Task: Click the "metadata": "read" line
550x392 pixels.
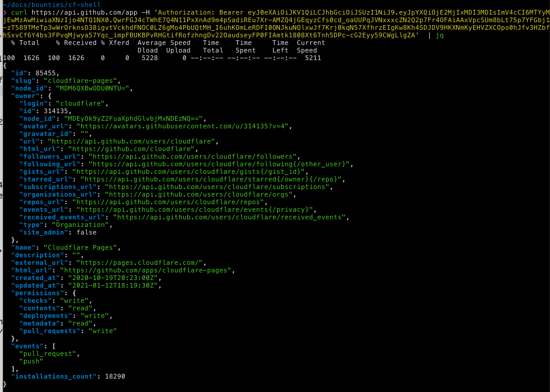Action: pos(58,324)
